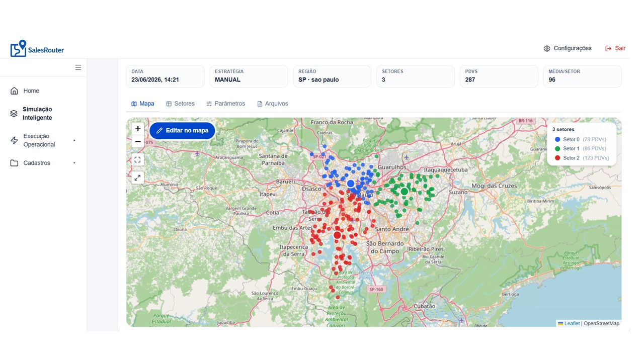The image size is (644, 362).
Task: Click the "Barueri" map label
Action: point(286,182)
